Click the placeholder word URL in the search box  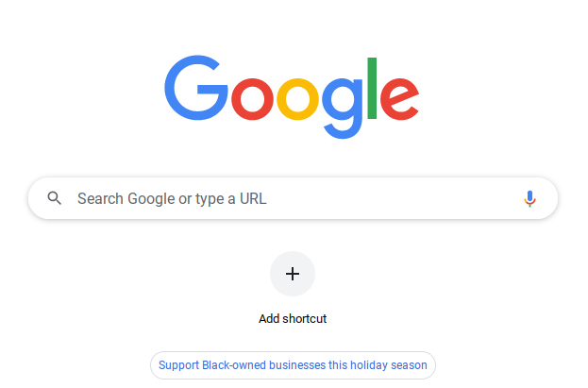[x=253, y=198]
